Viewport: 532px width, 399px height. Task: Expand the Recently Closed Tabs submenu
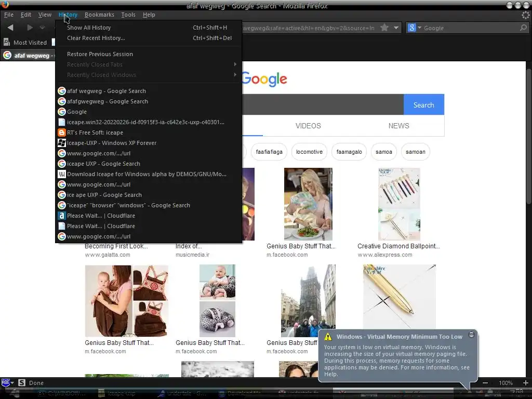[149, 64]
